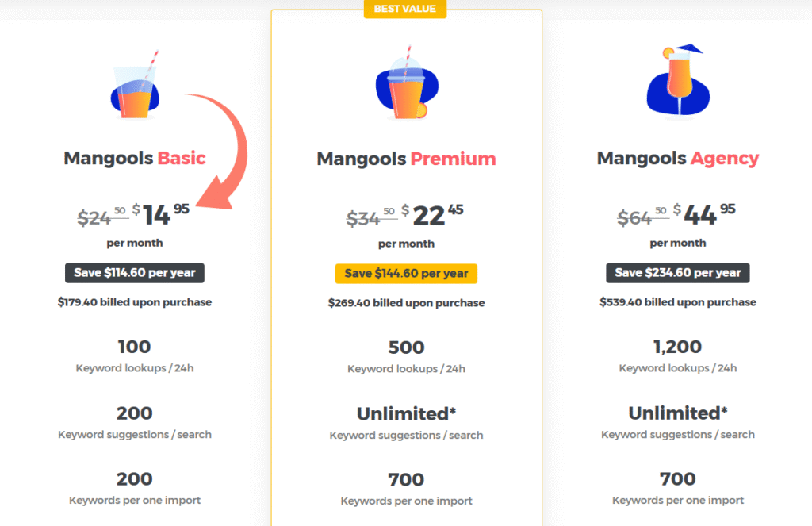
Task: Click the Save $114.60 per year badge
Action: coord(134,273)
